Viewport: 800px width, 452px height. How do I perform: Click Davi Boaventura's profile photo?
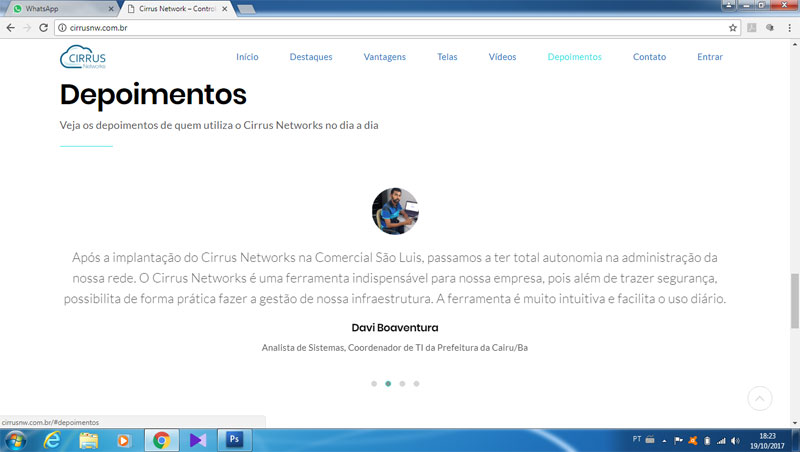tap(395, 211)
